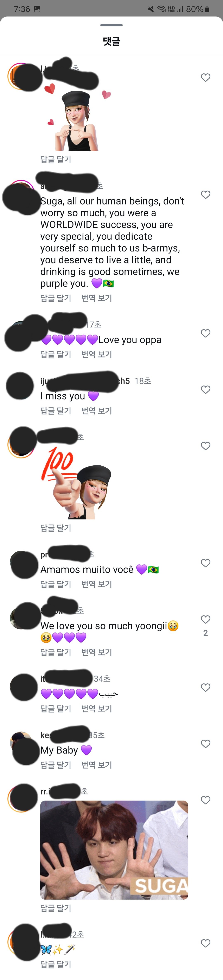Viewport: 223px width, 980px height.
Task: Like the 'Amamos muiito você' comment
Action: point(205,563)
